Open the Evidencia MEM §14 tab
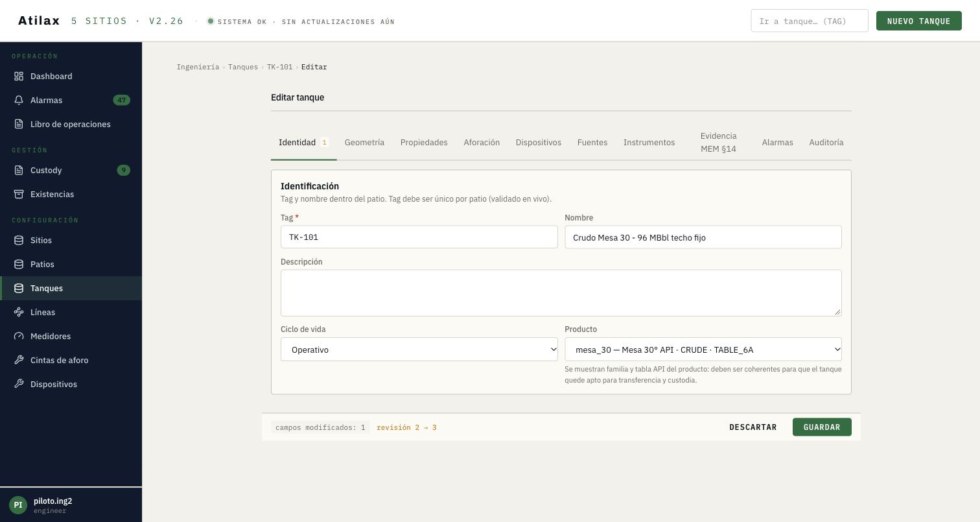 tap(718, 143)
